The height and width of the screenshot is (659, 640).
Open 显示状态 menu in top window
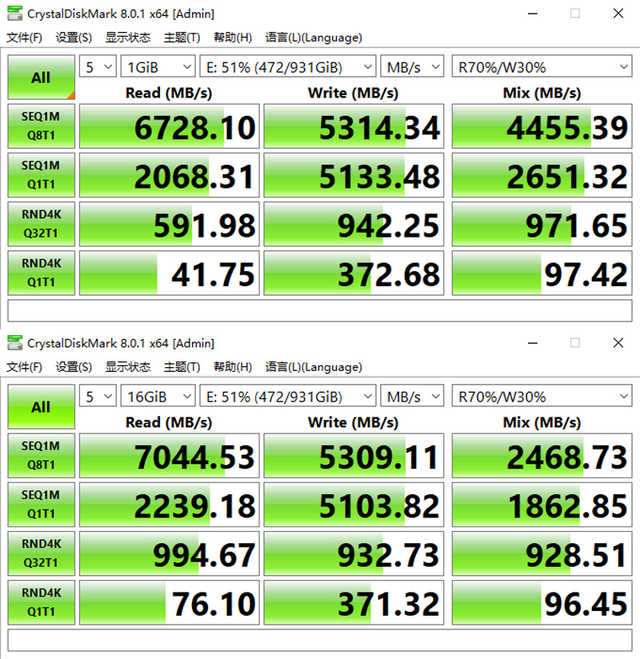[x=128, y=37]
